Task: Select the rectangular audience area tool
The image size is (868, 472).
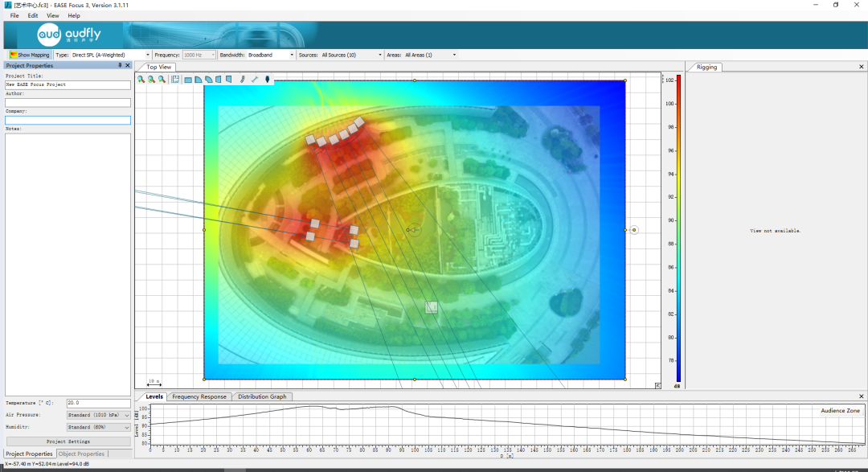Action: coord(188,80)
